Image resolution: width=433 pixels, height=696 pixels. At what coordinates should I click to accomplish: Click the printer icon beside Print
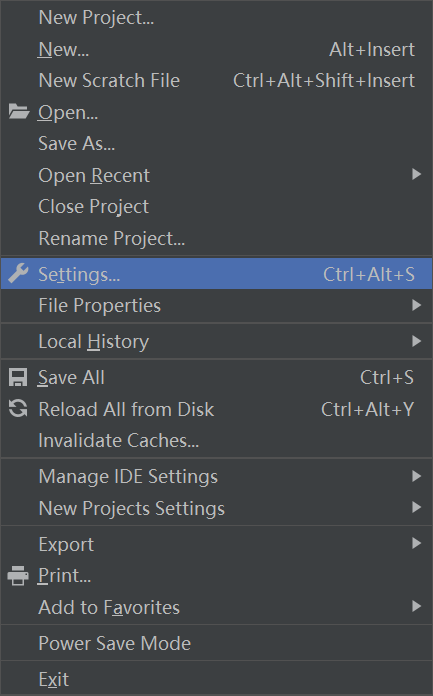(18, 576)
